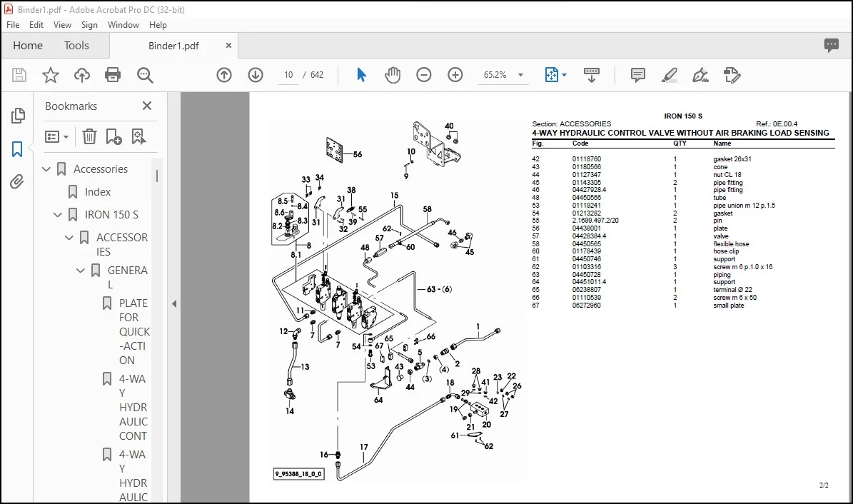Select the Index bookmark
The image size is (853, 504).
pyautogui.click(x=97, y=192)
